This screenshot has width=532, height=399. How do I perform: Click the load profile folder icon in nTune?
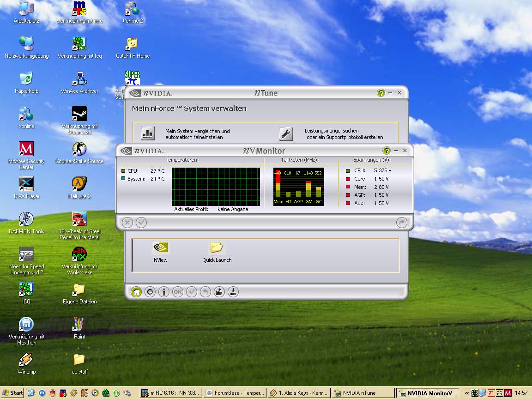coord(219,292)
